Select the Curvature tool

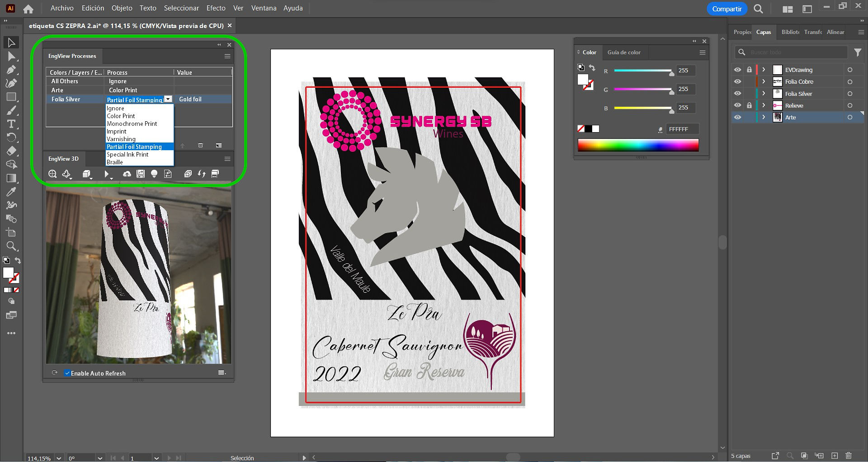11,83
